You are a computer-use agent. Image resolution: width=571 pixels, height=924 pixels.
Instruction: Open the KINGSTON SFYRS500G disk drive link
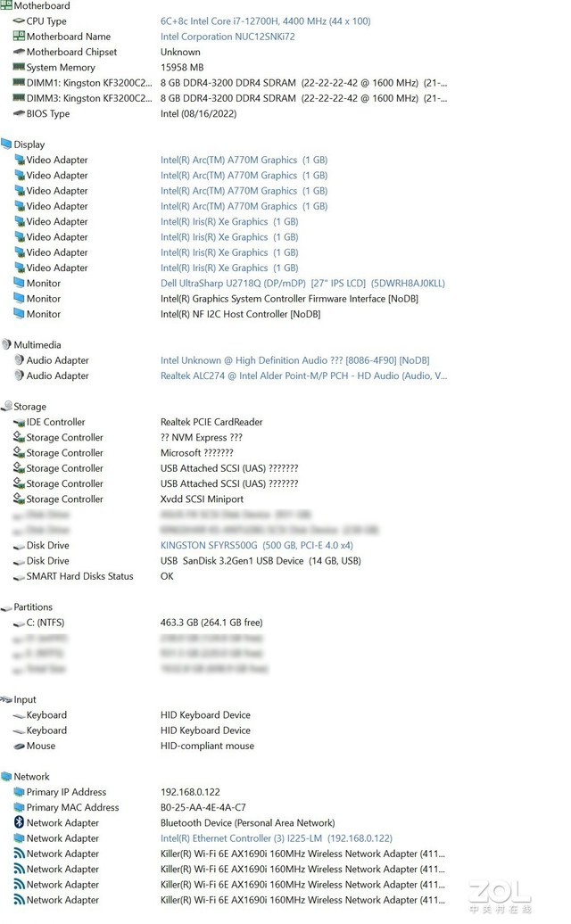coord(256,545)
